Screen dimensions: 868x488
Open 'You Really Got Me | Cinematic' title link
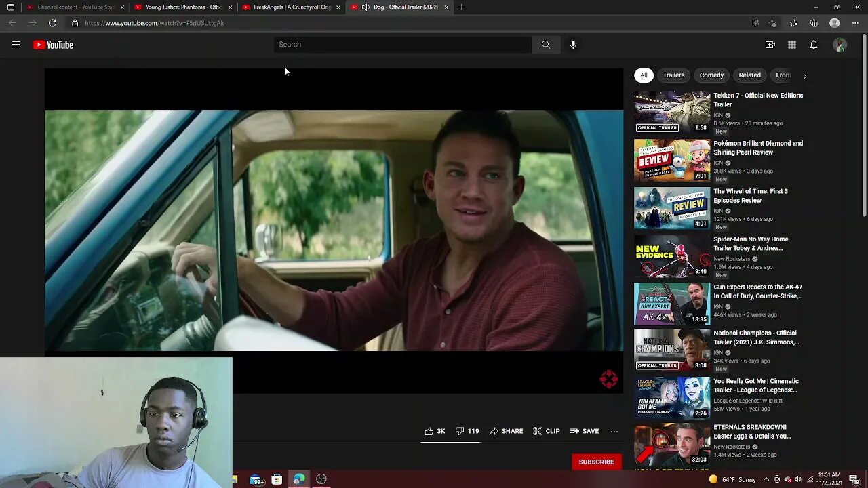(756, 386)
